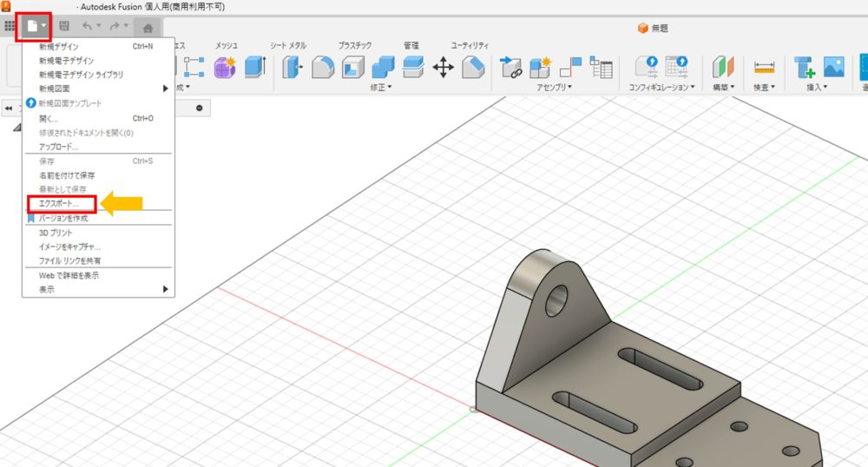Select the Shell tool
Viewport: 868px width, 467px height.
(x=352, y=68)
